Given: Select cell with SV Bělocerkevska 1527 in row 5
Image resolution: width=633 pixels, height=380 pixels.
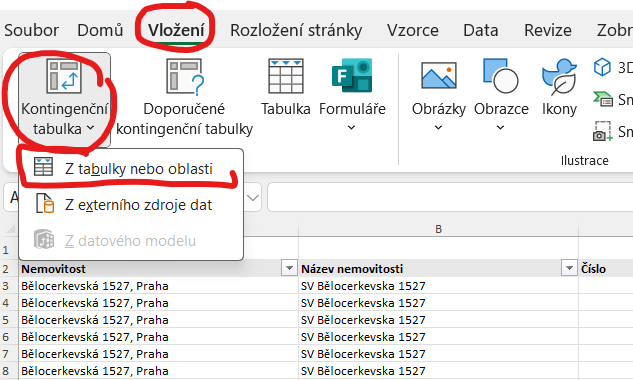Looking at the screenshot, I should click(x=438, y=320).
